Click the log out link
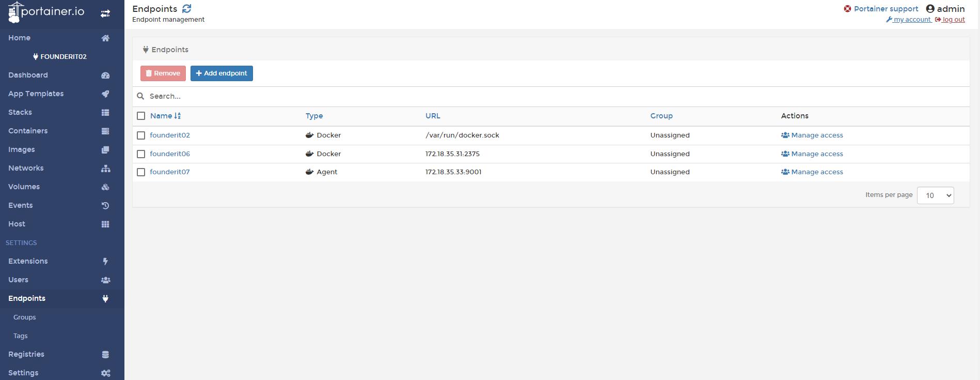The width and height of the screenshot is (980, 380). (x=950, y=20)
